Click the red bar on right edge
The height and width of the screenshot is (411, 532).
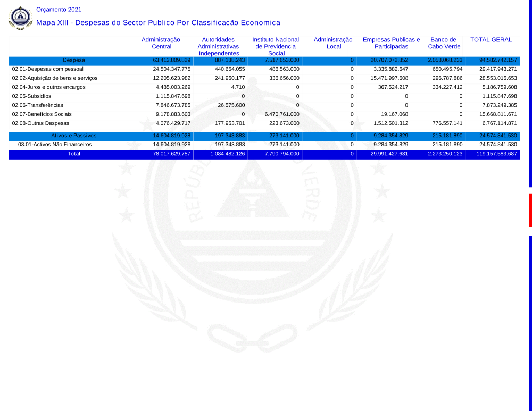[x=530, y=210]
